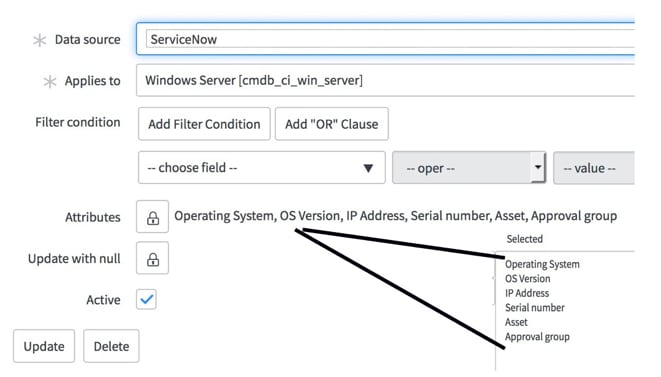
Task: Click the Selected list heading
Action: click(x=524, y=239)
